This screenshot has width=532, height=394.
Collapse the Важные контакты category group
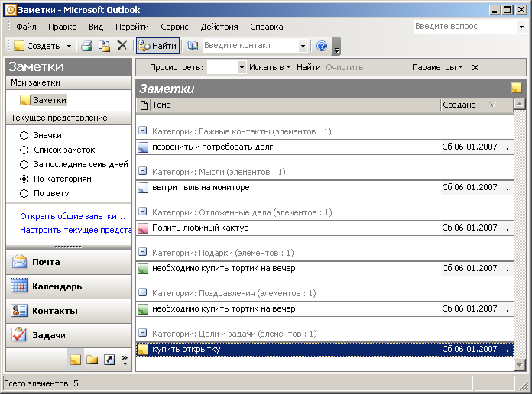(142, 131)
